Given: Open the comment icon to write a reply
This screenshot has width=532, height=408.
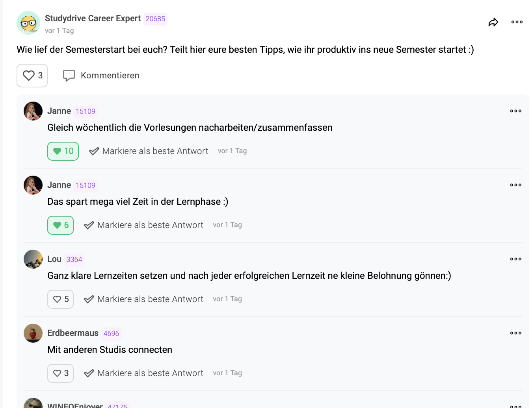Looking at the screenshot, I should [69, 75].
